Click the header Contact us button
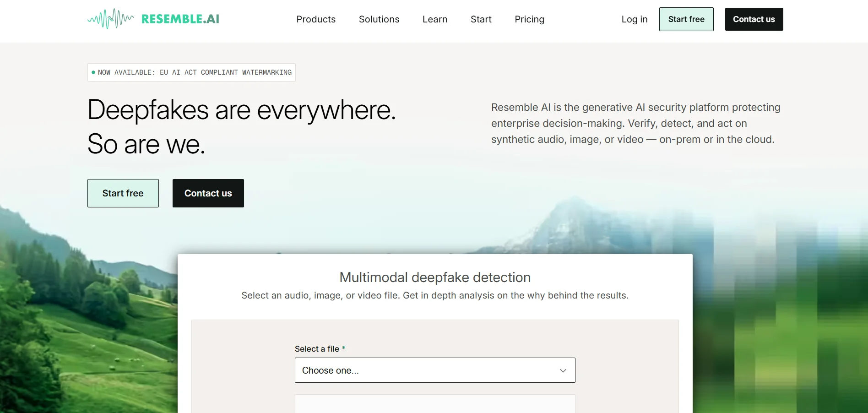 [754, 19]
